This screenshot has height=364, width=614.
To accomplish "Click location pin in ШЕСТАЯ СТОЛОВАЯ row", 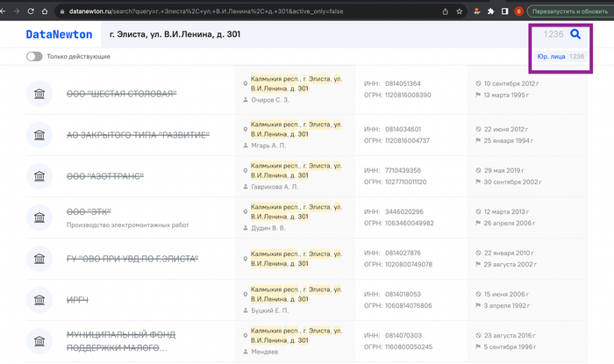I will click(246, 83).
